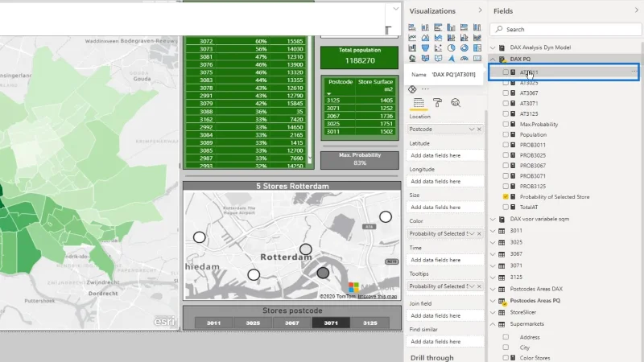Open the Color well field dropdown
644x362 pixels.
(x=472, y=233)
